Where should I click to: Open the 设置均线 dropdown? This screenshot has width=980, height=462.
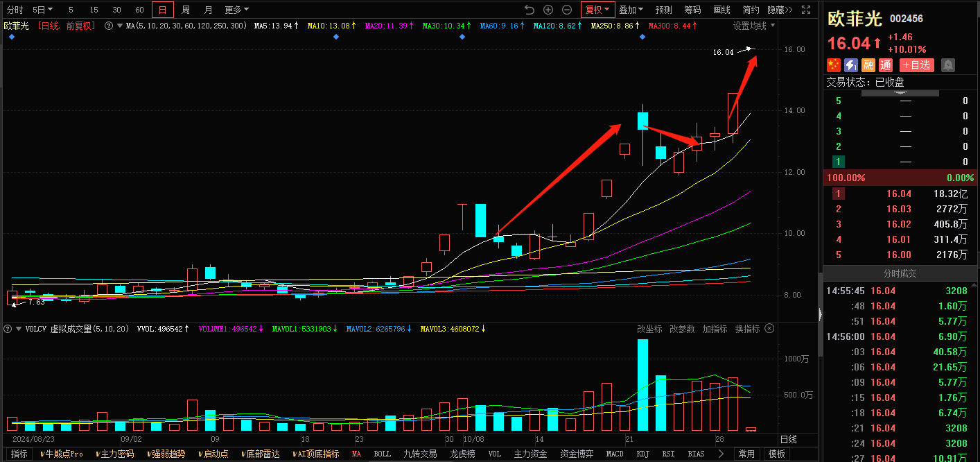(x=754, y=26)
